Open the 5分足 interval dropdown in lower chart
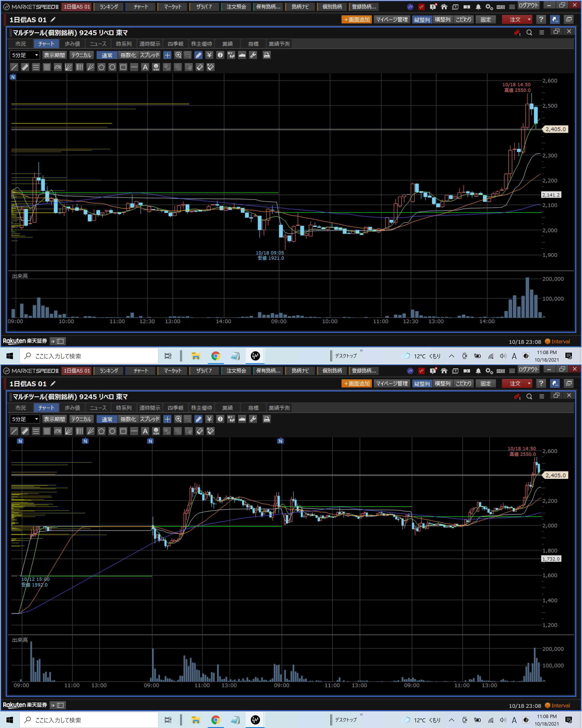This screenshot has height=728, width=582. pos(25,419)
